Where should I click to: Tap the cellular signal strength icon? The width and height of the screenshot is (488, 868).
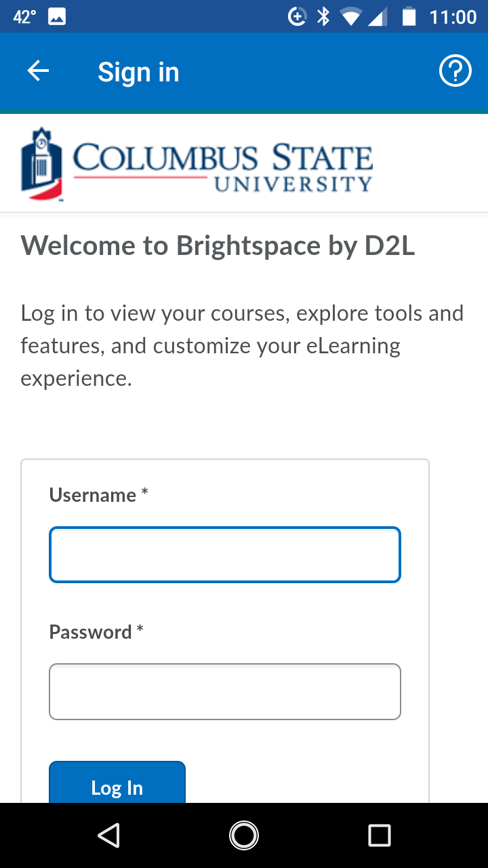pos(378,16)
